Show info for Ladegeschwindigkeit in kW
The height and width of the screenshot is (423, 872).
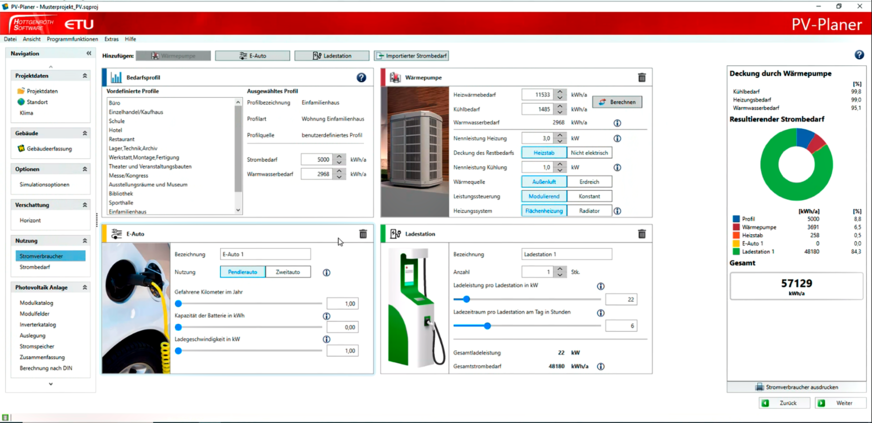click(326, 339)
